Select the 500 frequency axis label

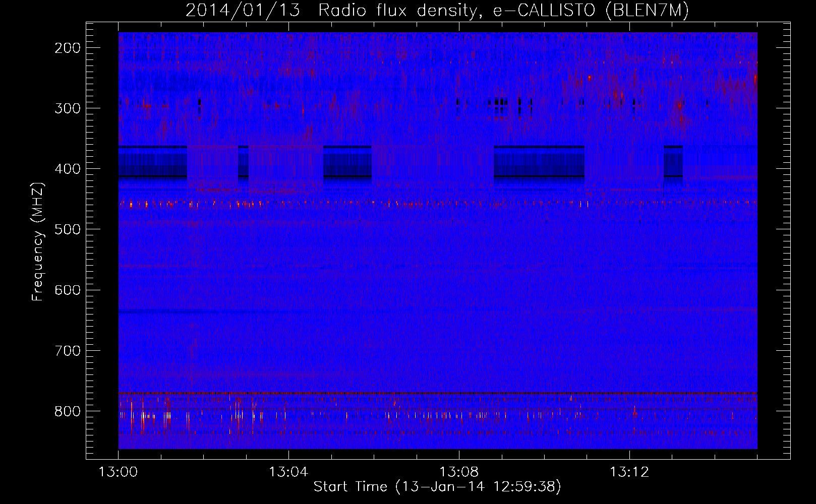coord(68,229)
